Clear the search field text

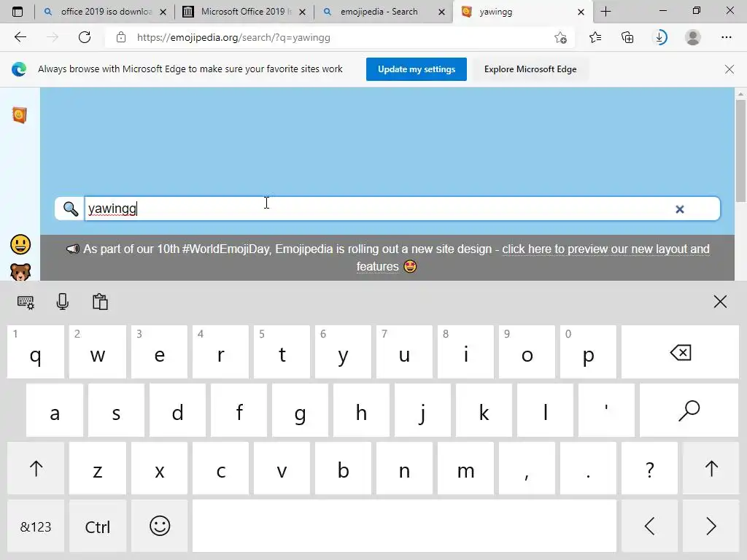680,209
